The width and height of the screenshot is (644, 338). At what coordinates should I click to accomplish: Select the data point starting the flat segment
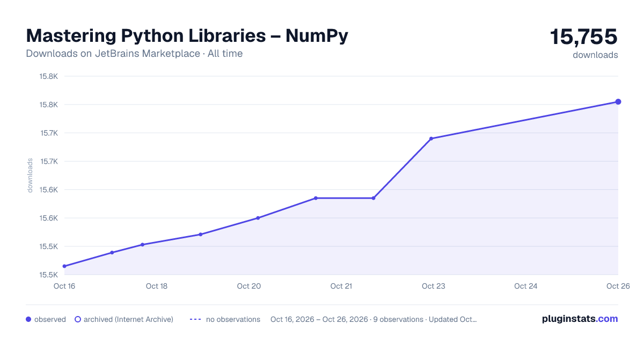click(316, 198)
